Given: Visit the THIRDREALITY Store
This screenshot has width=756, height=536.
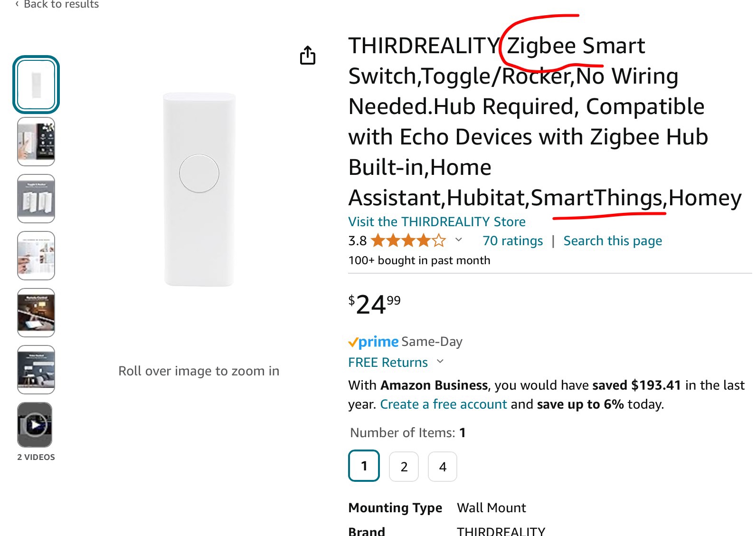Looking at the screenshot, I should pos(436,221).
